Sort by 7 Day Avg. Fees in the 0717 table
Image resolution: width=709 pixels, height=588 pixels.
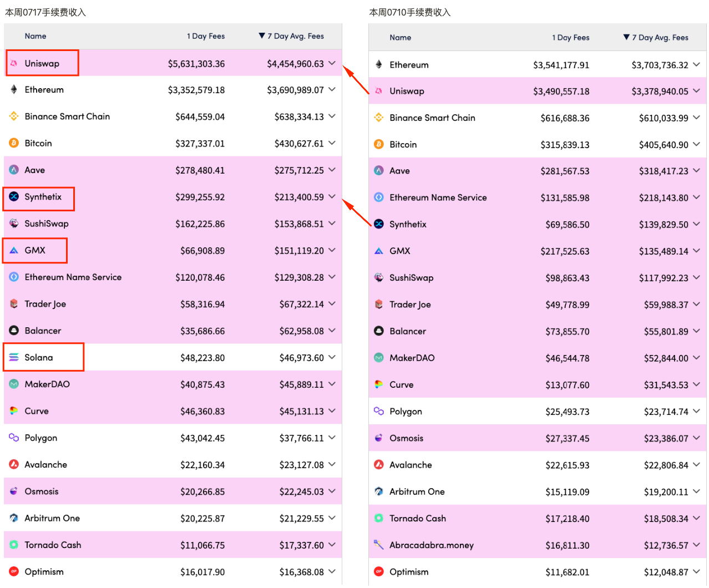[x=291, y=36]
